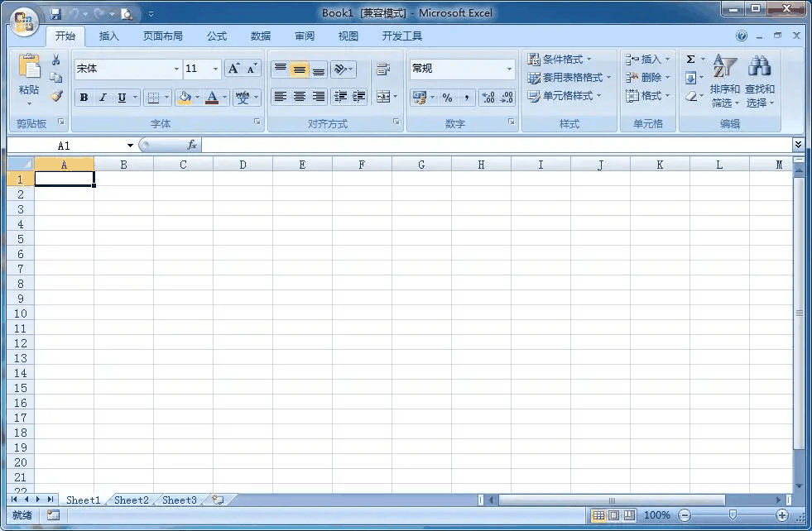This screenshot has width=812, height=531.
Task: Open the 常规 number format dropdown
Action: pos(507,69)
